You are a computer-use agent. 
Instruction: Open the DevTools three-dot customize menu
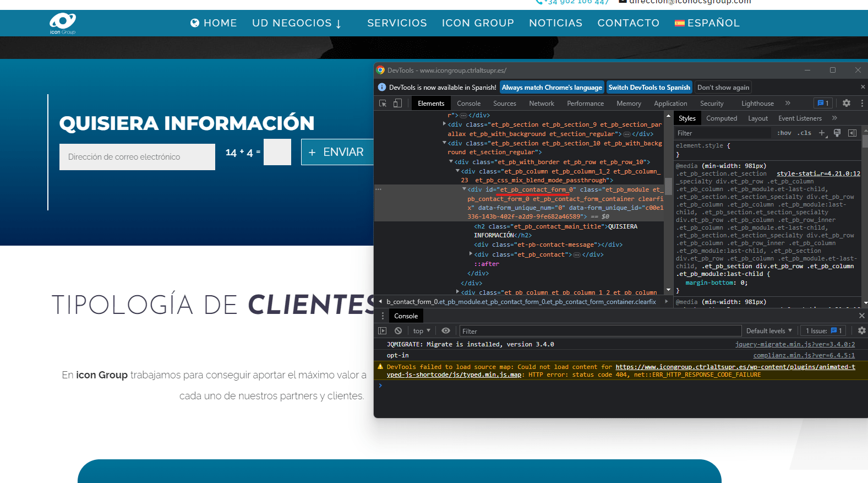pyautogui.click(x=862, y=103)
